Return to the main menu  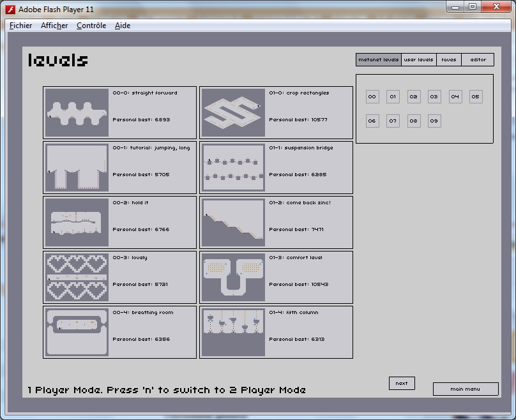(x=465, y=389)
